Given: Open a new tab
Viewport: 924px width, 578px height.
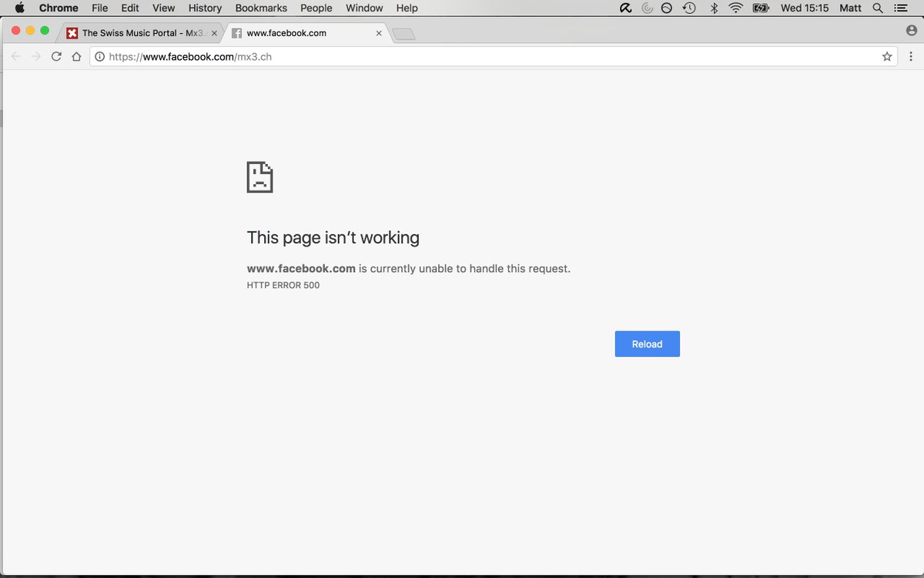Looking at the screenshot, I should pyautogui.click(x=403, y=34).
